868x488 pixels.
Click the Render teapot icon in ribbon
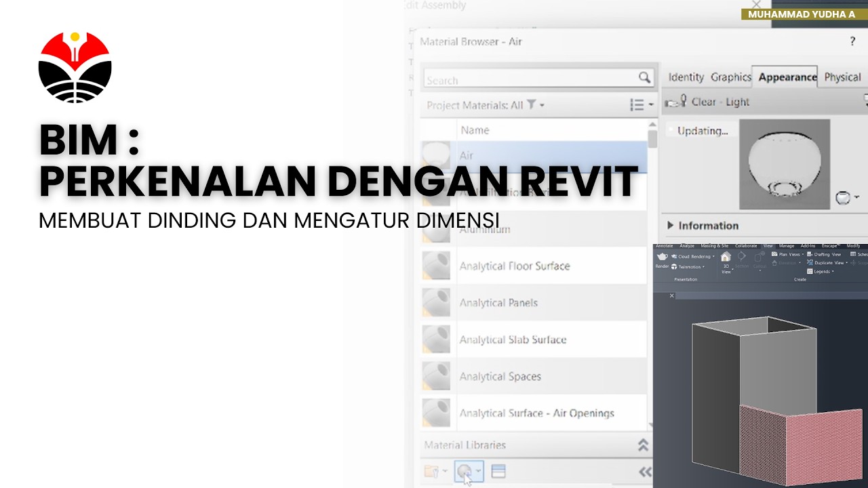663,257
